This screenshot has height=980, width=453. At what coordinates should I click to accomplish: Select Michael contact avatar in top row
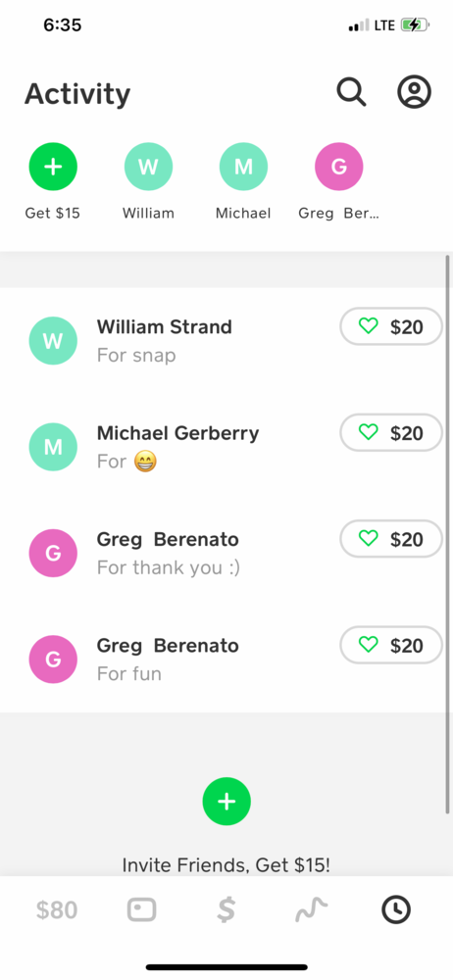[x=243, y=167]
